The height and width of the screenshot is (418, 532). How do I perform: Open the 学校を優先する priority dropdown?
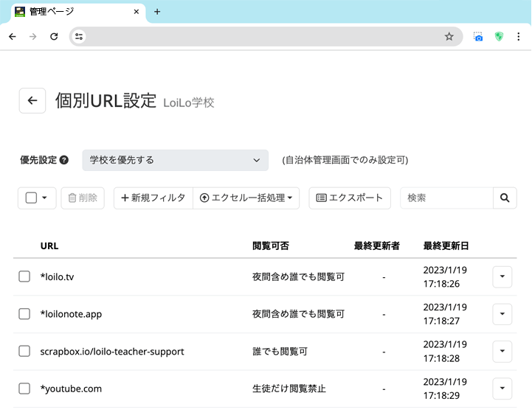click(x=176, y=160)
